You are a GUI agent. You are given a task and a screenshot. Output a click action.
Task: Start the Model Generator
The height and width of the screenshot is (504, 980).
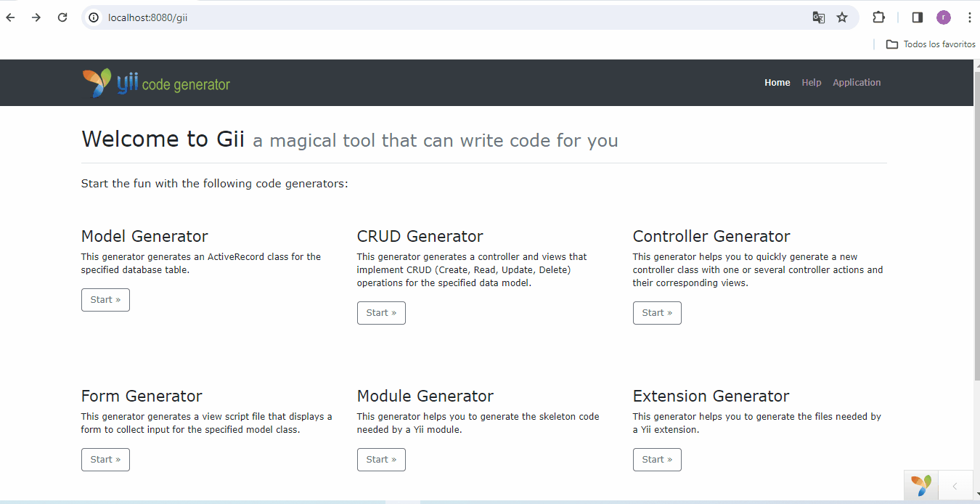[105, 300]
